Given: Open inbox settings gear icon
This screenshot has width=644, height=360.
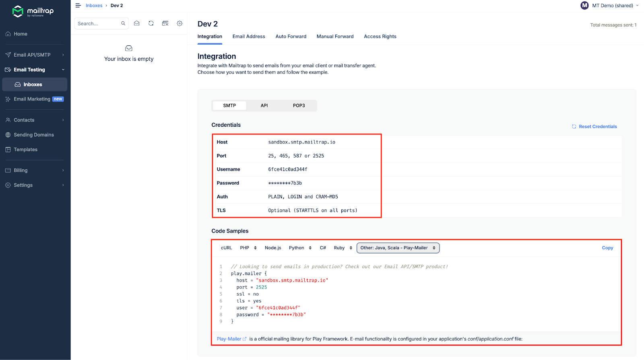Looking at the screenshot, I should coord(180,23).
